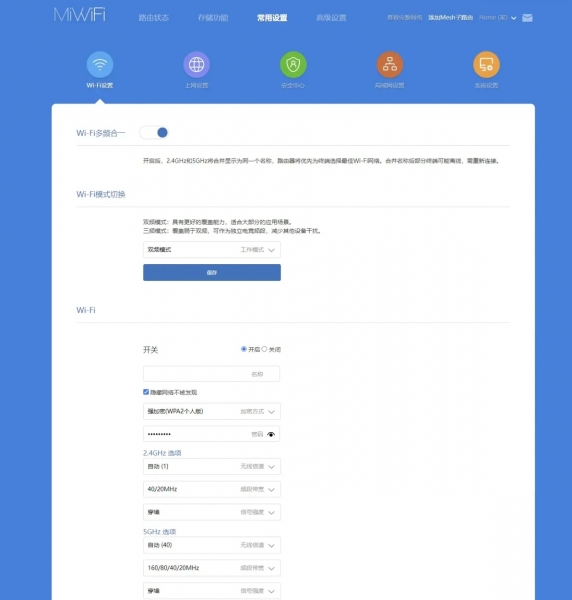The height and width of the screenshot is (600, 572).
Task: Click the Wi-Fi name input field
Action: tap(212, 374)
